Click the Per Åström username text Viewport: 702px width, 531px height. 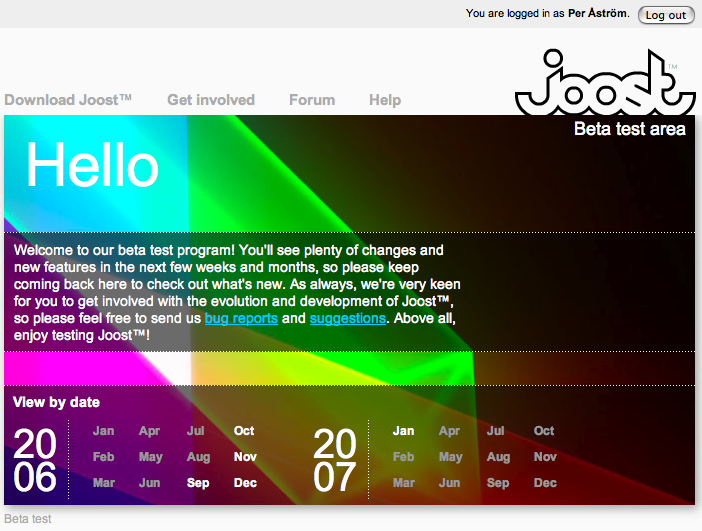[x=598, y=13]
